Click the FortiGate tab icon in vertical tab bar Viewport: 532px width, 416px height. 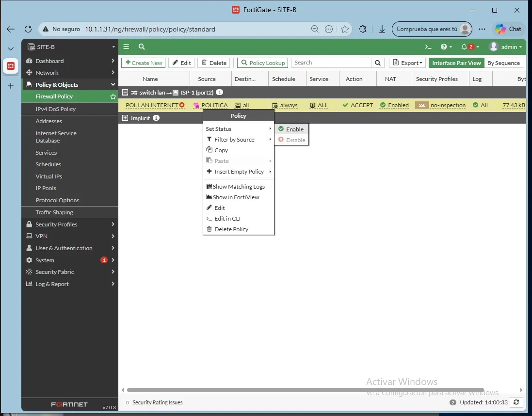coord(11,66)
